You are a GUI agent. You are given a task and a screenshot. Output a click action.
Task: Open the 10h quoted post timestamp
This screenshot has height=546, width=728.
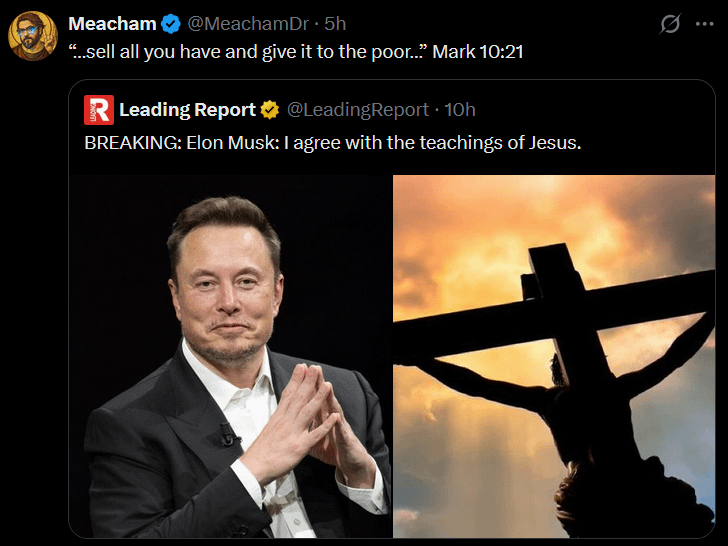coord(460,110)
